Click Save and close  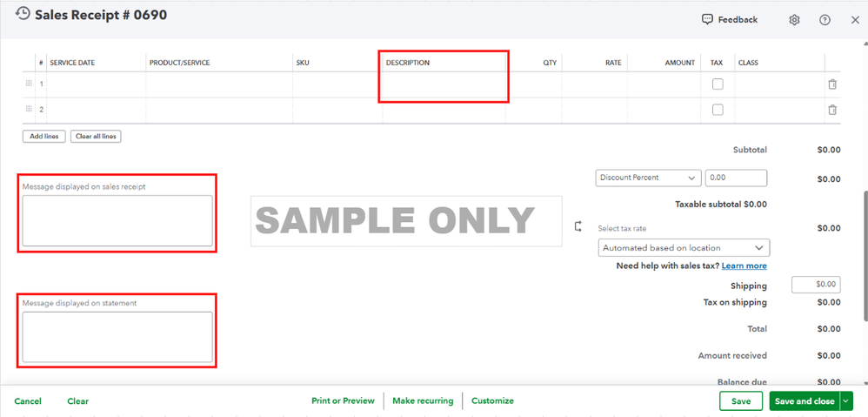[805, 401]
